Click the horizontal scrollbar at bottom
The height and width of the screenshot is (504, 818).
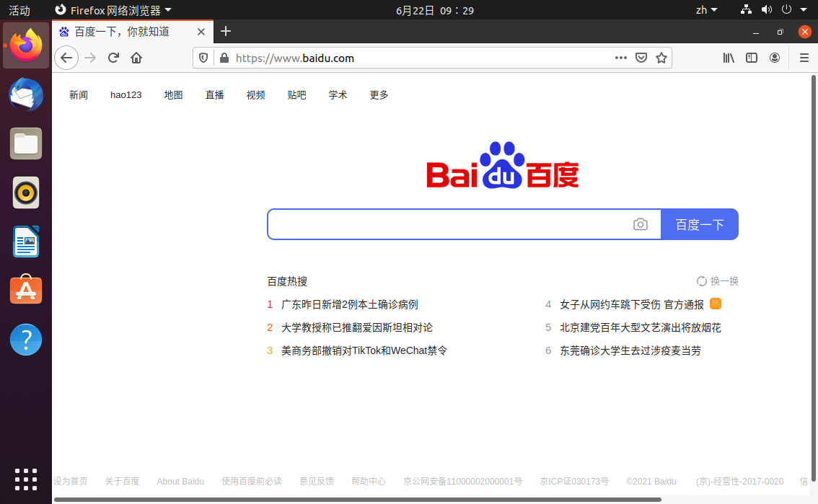click(x=358, y=499)
